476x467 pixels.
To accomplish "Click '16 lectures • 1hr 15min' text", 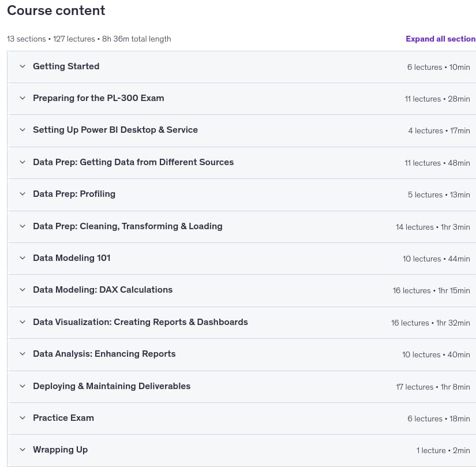I will point(431,290).
